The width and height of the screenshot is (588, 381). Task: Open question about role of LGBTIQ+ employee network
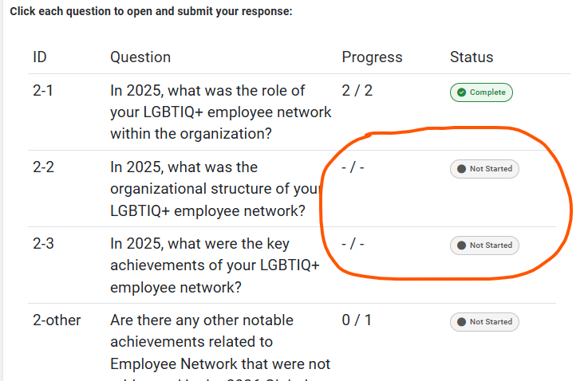(x=220, y=112)
